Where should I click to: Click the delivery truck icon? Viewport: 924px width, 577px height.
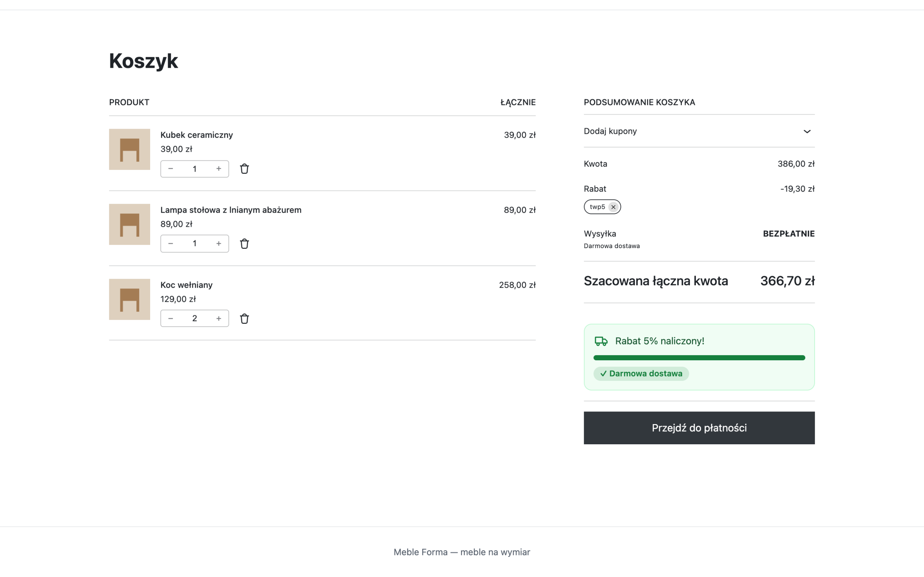(601, 341)
